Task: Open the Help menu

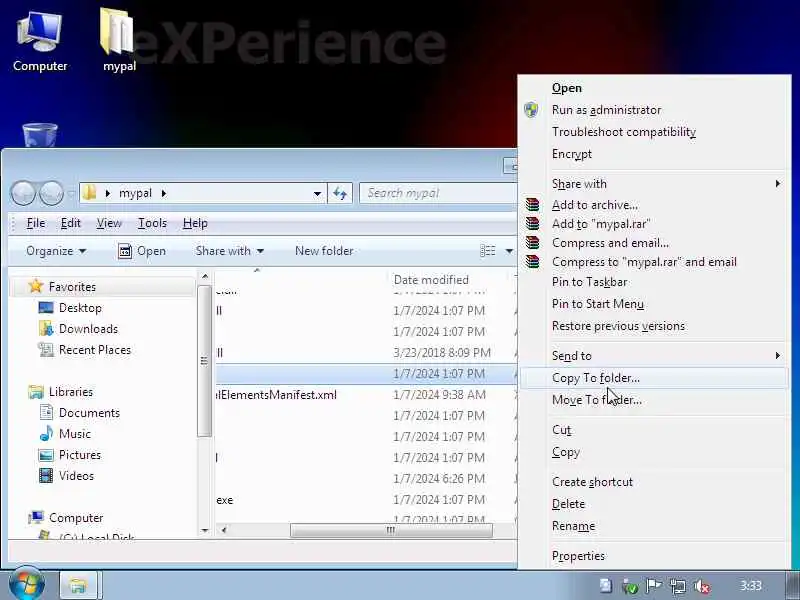Action: click(x=195, y=223)
